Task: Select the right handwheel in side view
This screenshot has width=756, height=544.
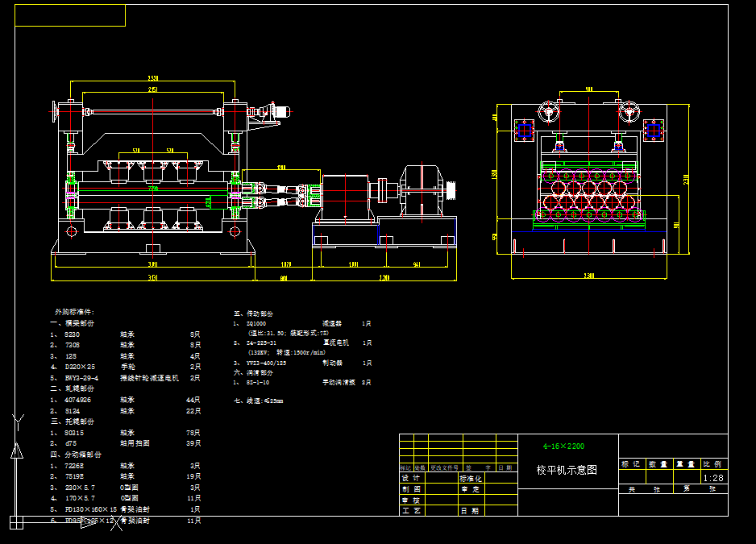Action: coord(628,112)
